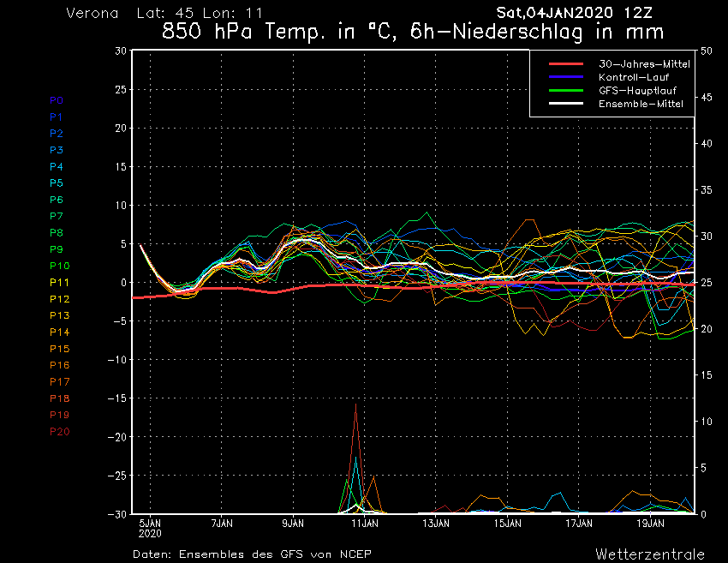This screenshot has height=563, width=728.
Task: Click the P13 ensemble label
Action: [59, 315]
